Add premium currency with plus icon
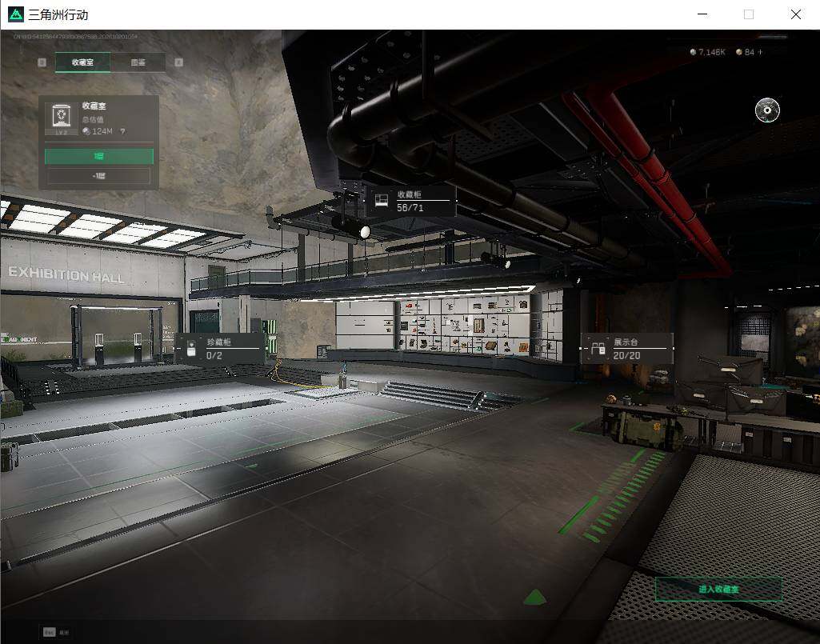The image size is (820, 644). (x=760, y=52)
